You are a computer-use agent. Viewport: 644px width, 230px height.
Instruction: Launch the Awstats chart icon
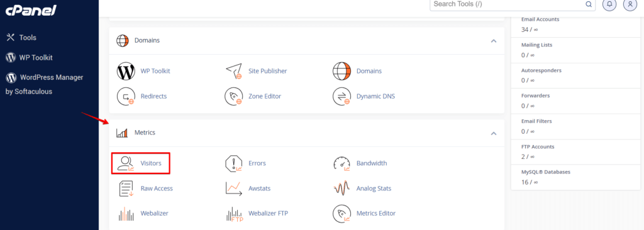[233, 189]
